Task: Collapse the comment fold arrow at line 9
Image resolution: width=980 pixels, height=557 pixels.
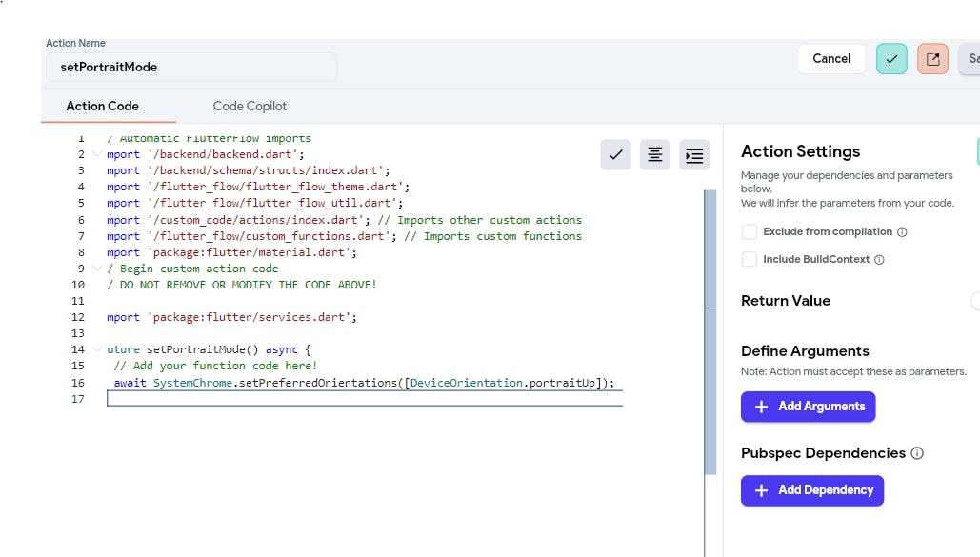Action: click(x=97, y=269)
